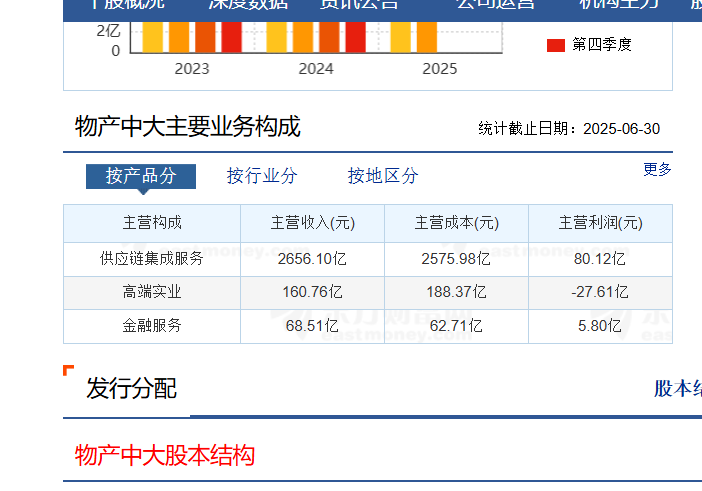This screenshot has width=702, height=491.
Task: Click the date 2025-06-30
Action: [621, 129]
